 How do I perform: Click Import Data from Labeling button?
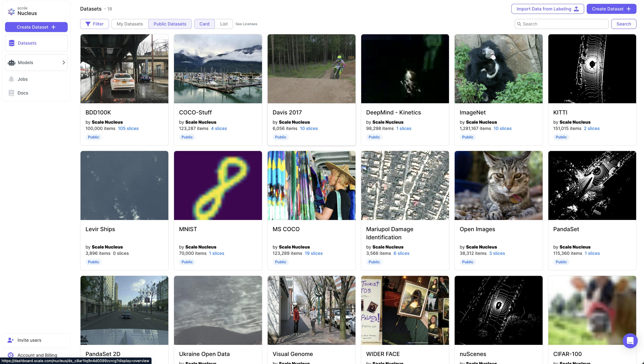pyautogui.click(x=547, y=9)
